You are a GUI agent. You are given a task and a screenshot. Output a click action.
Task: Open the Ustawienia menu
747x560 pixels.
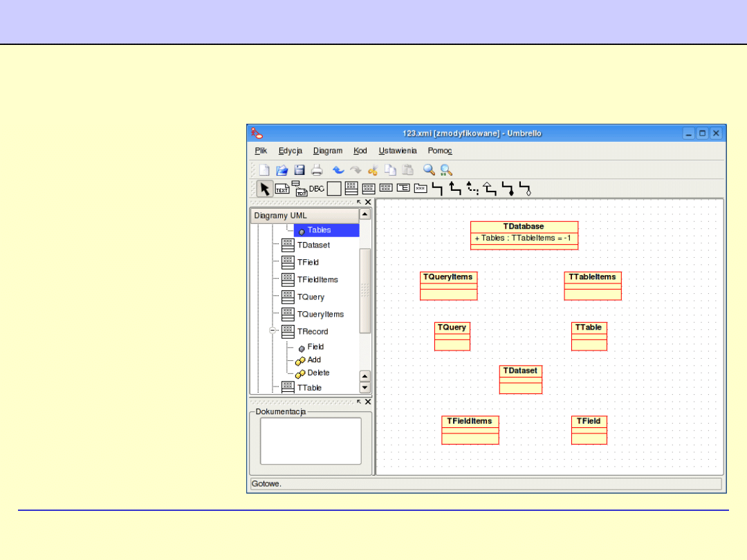coord(397,151)
